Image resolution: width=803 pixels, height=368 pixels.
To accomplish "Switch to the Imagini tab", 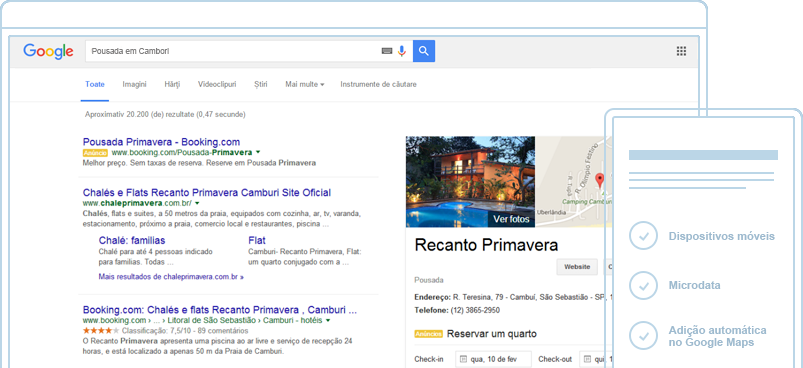I will tap(134, 84).
